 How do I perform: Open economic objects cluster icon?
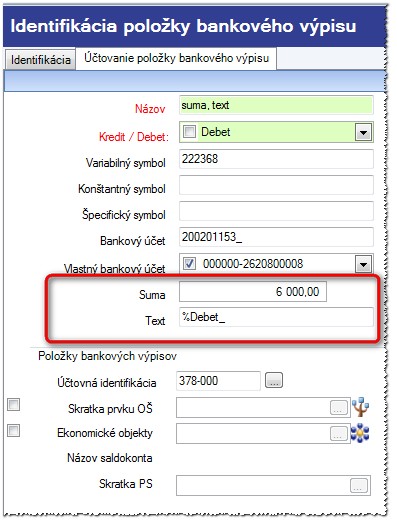[x=360, y=433]
